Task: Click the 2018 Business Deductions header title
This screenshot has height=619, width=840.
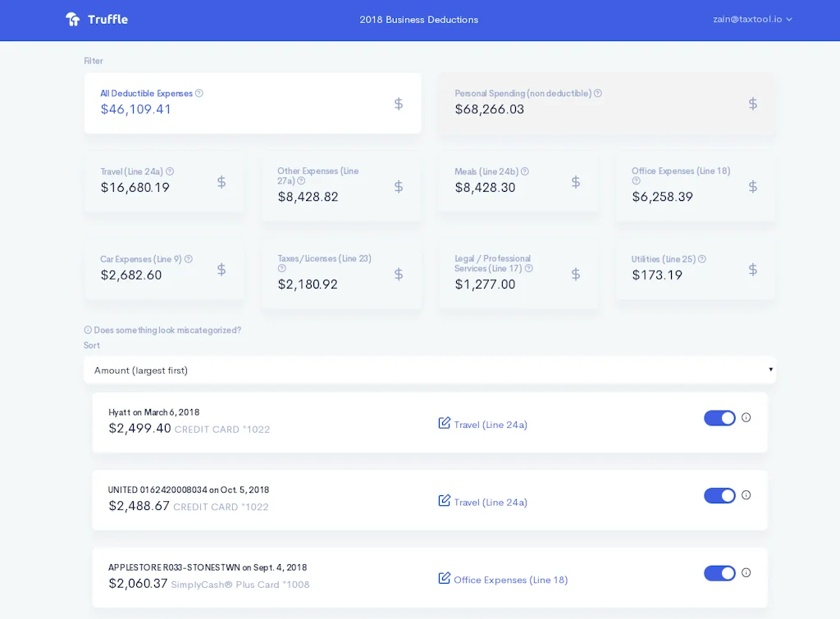Action: [418, 19]
